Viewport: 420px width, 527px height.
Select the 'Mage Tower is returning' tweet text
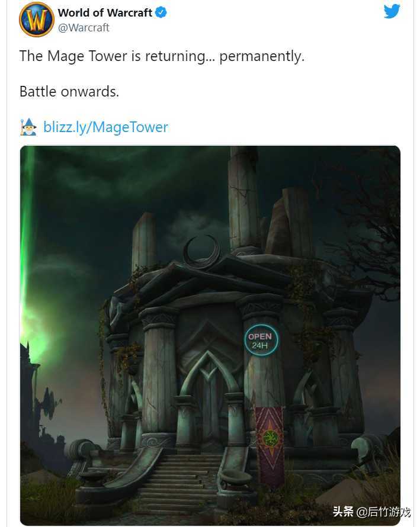(162, 56)
